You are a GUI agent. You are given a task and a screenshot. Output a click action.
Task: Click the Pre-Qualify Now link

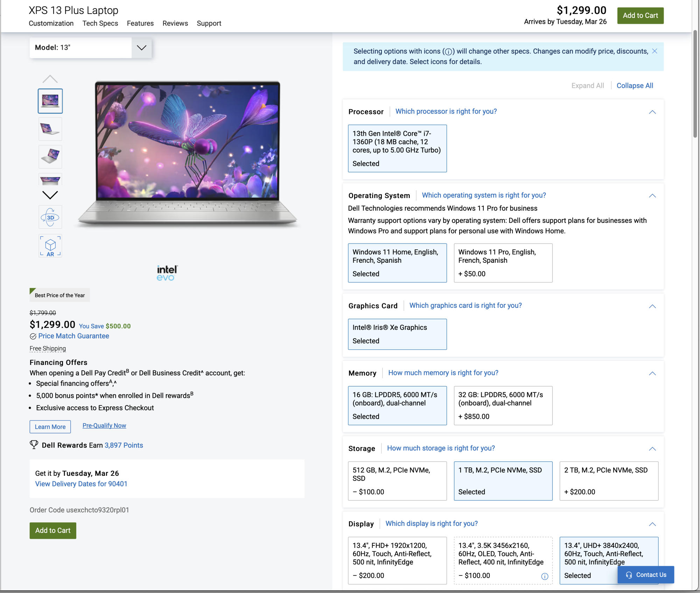104,425
